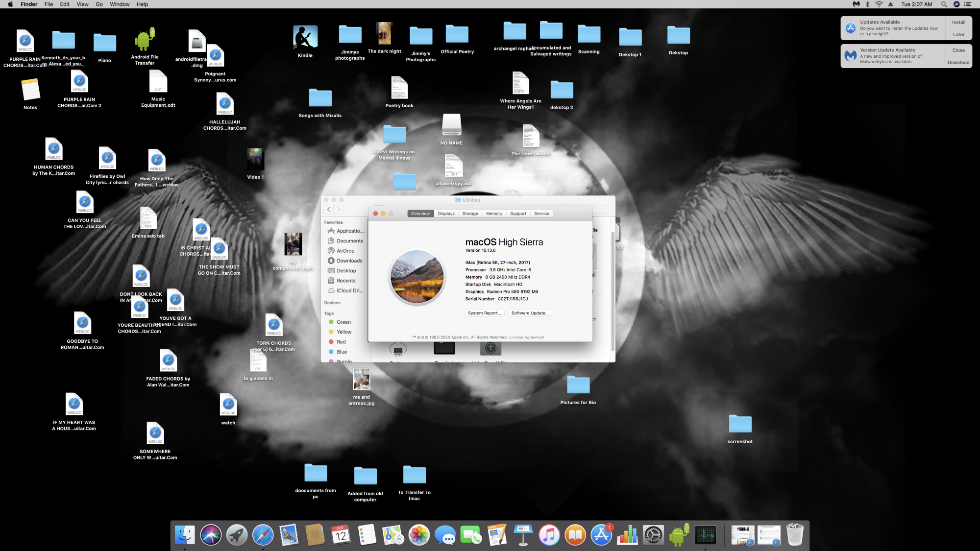Screen dimensions: 980x551
Task: Open Spotlight search in menu bar
Action: click(944, 4)
